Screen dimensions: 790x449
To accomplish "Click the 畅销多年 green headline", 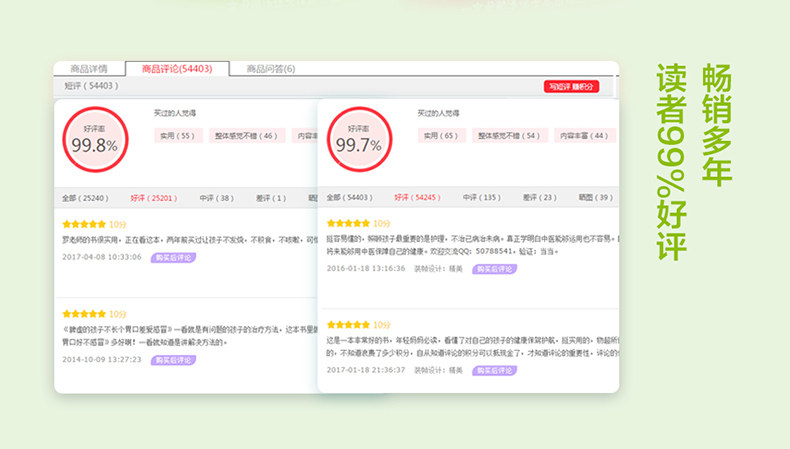I will [x=717, y=123].
